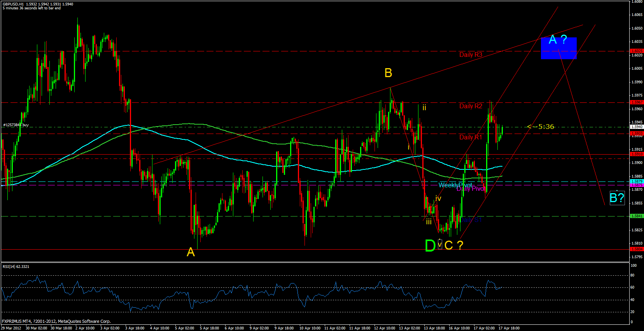Select the '#12573847 buy' order label

pos(16,125)
